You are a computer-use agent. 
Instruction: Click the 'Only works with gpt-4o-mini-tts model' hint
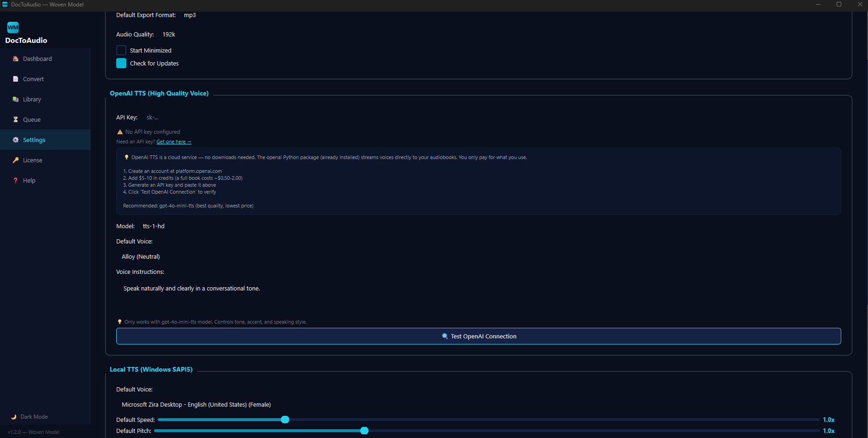215,322
